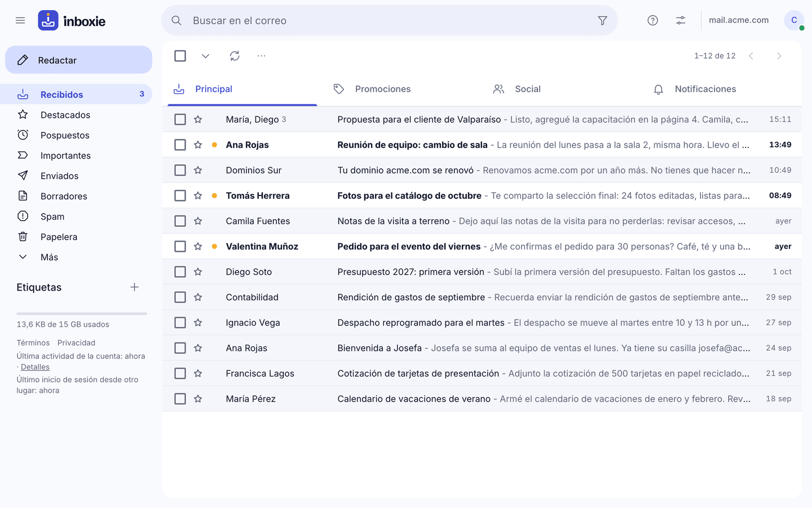Star the Ana Rojas reunión email
This screenshot has width=812, height=508.
click(x=198, y=145)
